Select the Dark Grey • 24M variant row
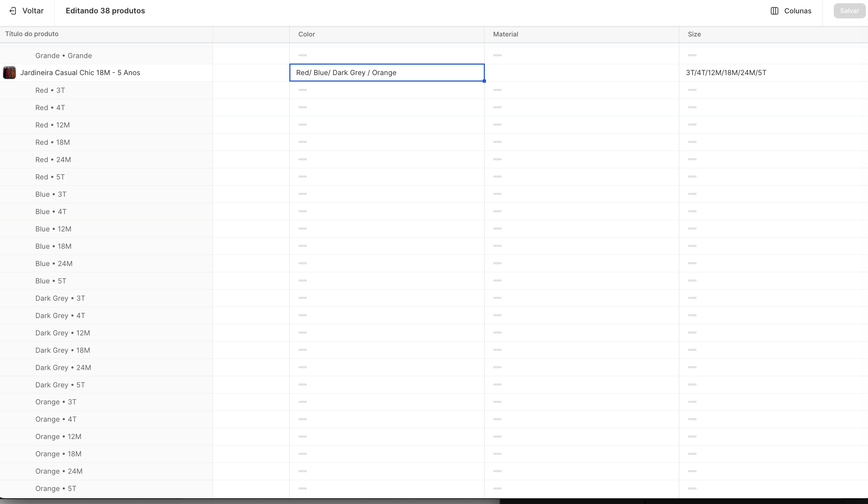 click(63, 368)
